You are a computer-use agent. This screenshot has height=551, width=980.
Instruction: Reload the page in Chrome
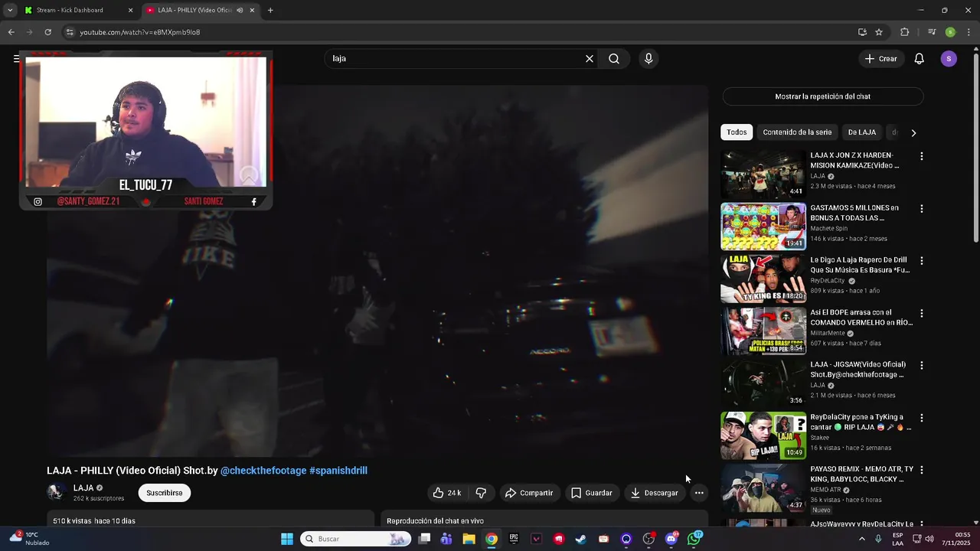47,32
